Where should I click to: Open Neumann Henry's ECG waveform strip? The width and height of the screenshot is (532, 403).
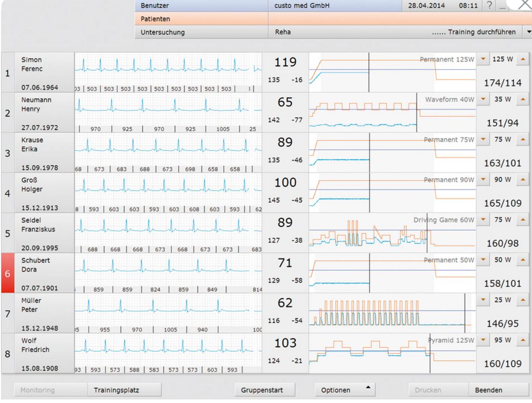pos(168,108)
